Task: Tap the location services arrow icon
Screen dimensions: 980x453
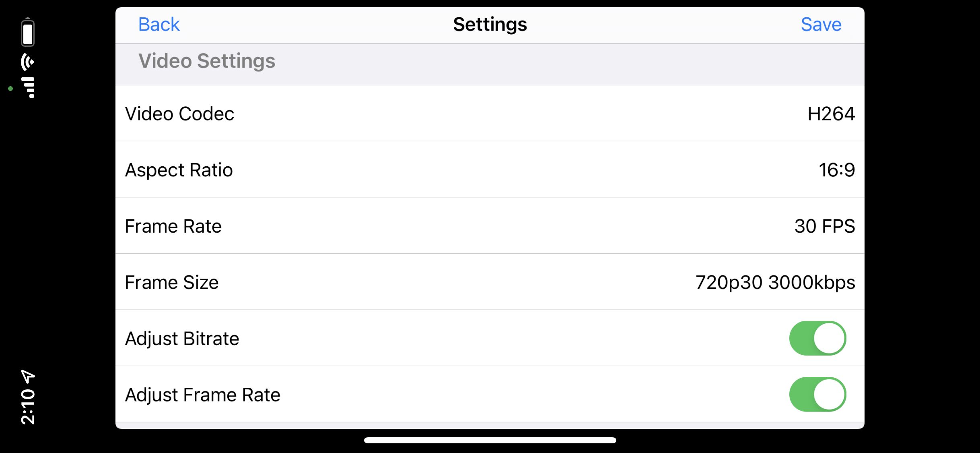Action: coord(28,376)
